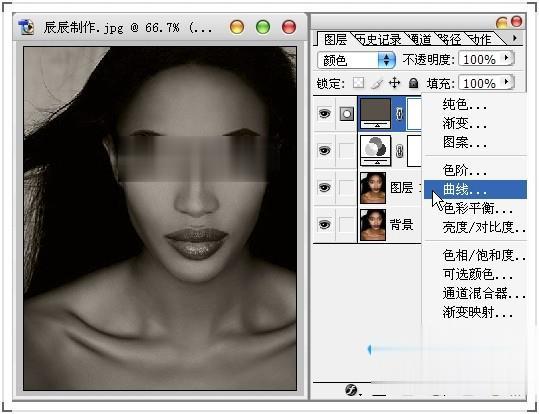Select the fill layer's white mask thumbnail
This screenshot has height=414, width=539.
(414, 114)
